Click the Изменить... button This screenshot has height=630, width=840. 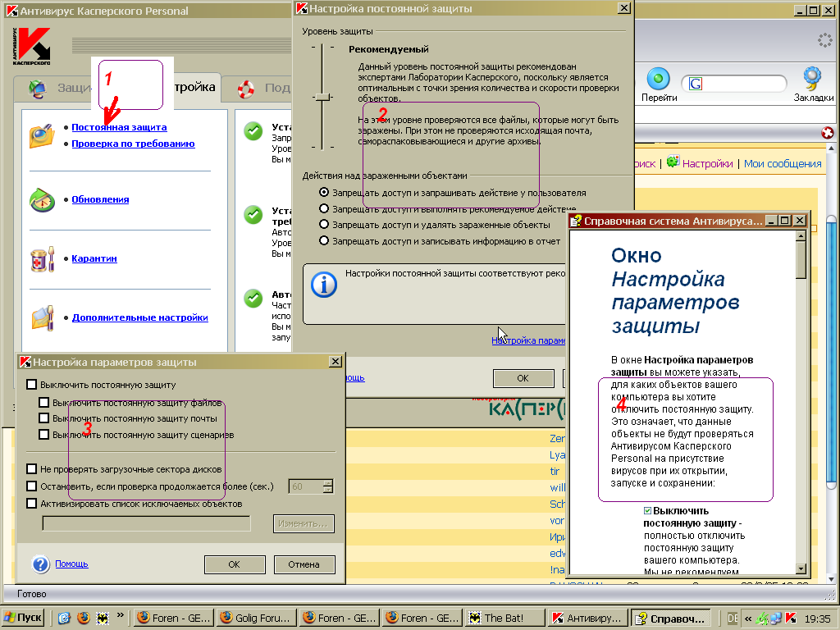pyautogui.click(x=304, y=523)
